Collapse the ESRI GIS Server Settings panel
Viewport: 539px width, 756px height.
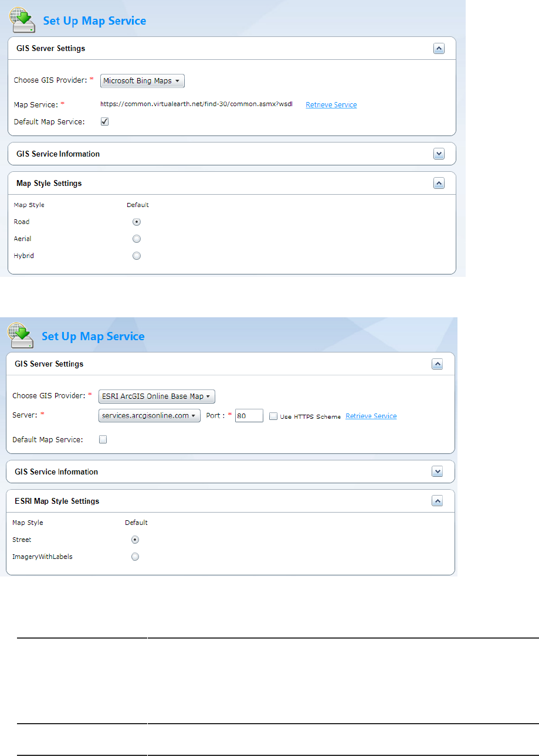tap(437, 364)
